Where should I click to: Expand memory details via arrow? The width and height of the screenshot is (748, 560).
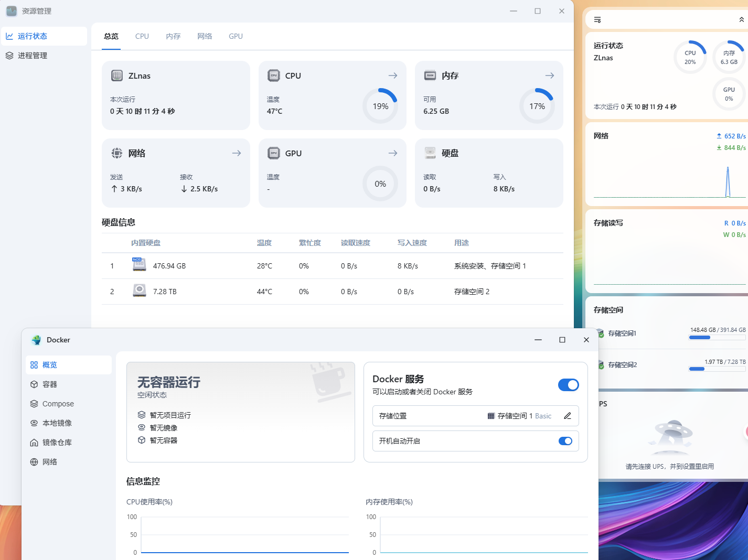coord(549,76)
